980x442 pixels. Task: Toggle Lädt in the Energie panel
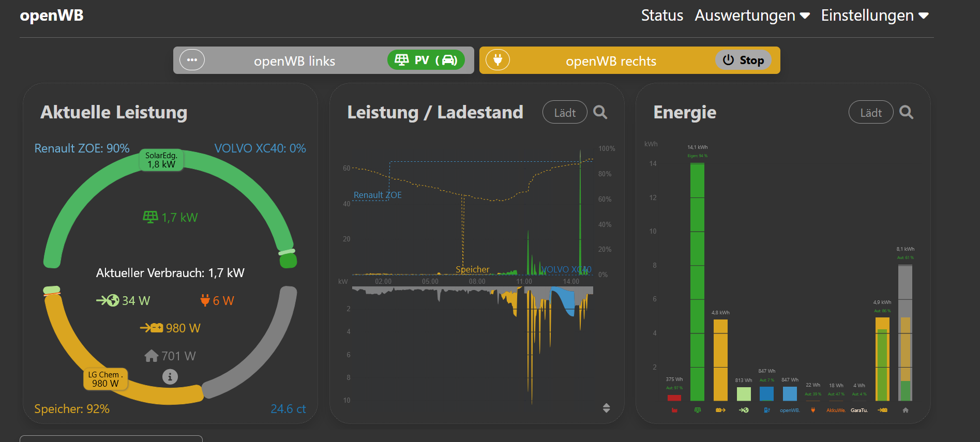click(x=871, y=112)
